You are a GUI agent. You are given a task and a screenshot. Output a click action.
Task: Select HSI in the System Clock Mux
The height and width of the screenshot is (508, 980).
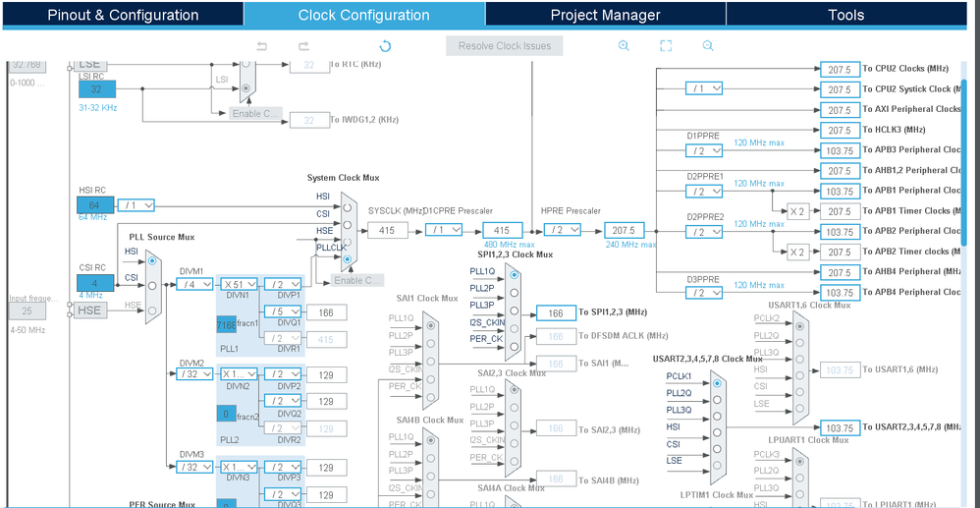pos(347,208)
